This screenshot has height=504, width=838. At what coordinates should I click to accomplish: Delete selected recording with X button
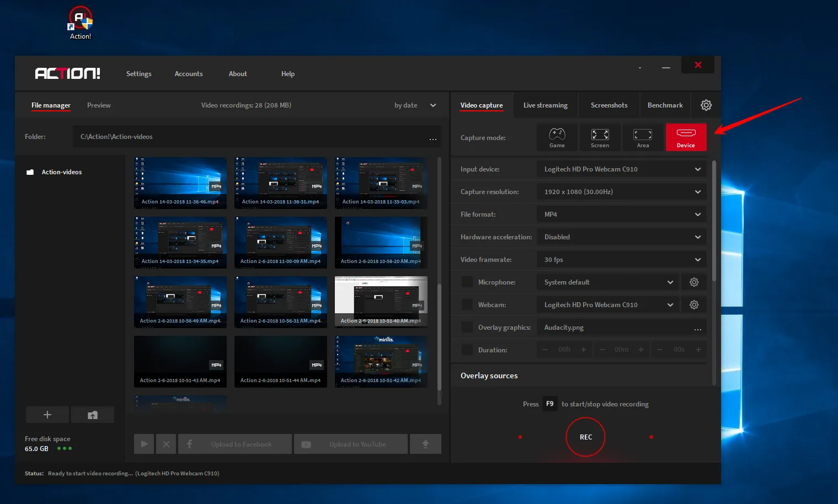166,444
